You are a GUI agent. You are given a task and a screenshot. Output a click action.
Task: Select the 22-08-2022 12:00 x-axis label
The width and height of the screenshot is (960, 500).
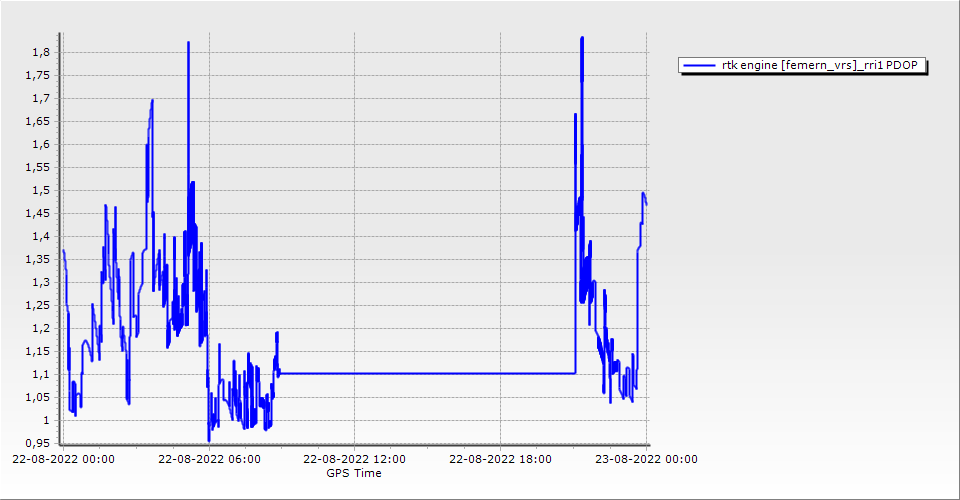pyautogui.click(x=354, y=460)
